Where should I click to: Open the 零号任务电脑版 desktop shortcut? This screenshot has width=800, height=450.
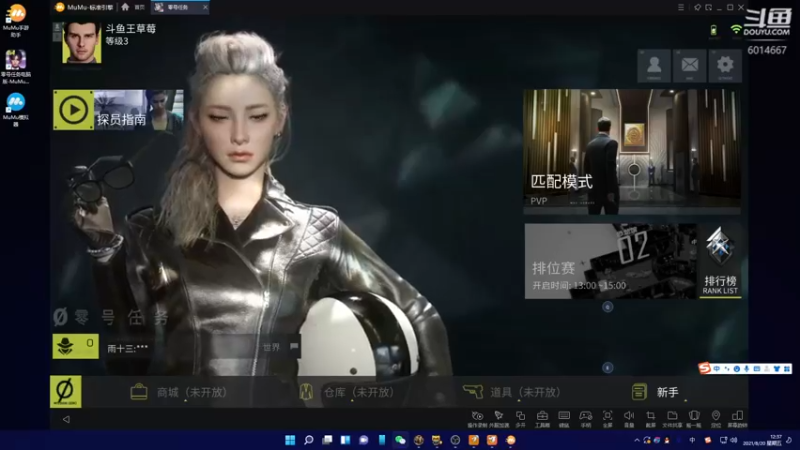(x=16, y=67)
